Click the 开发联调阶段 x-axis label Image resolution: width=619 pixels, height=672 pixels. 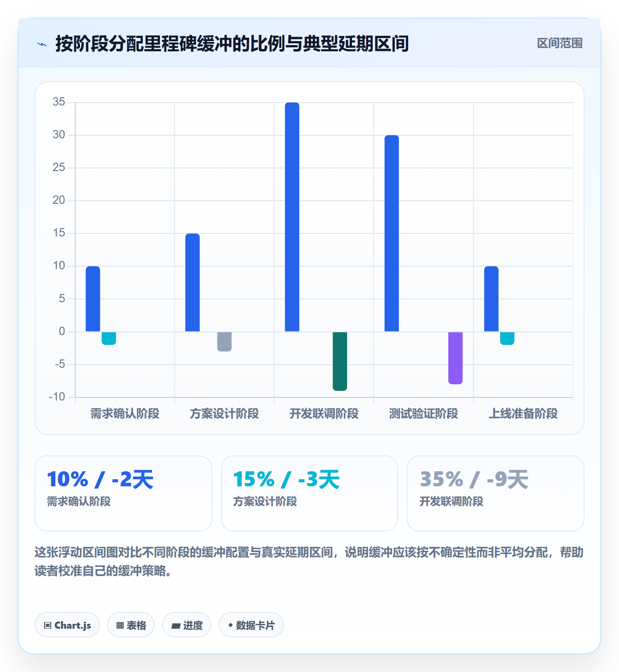[x=324, y=414]
